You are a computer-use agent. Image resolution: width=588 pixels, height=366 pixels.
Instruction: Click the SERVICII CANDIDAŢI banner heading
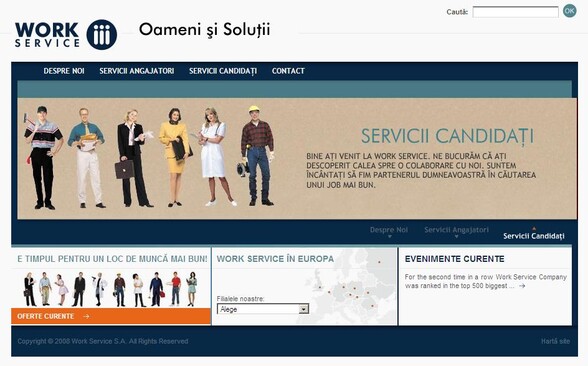pyautogui.click(x=447, y=136)
